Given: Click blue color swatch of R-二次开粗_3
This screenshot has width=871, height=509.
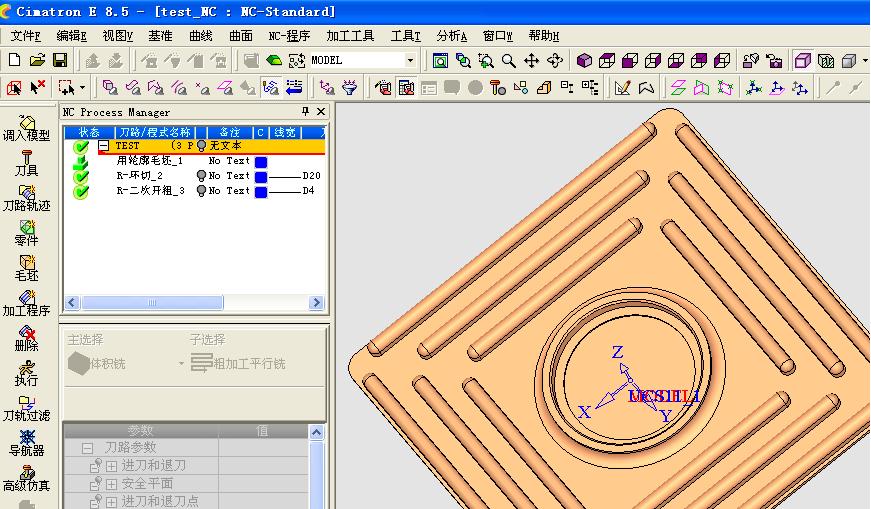Looking at the screenshot, I should [x=261, y=192].
